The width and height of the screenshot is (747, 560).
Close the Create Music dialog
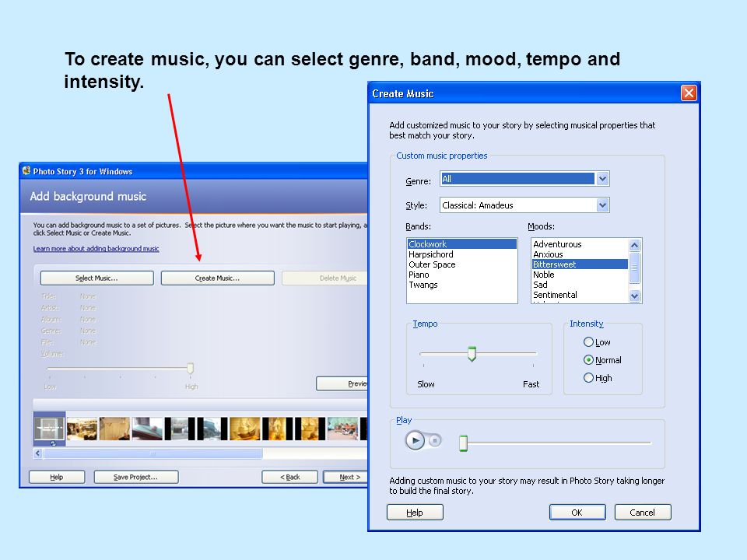[x=689, y=93]
